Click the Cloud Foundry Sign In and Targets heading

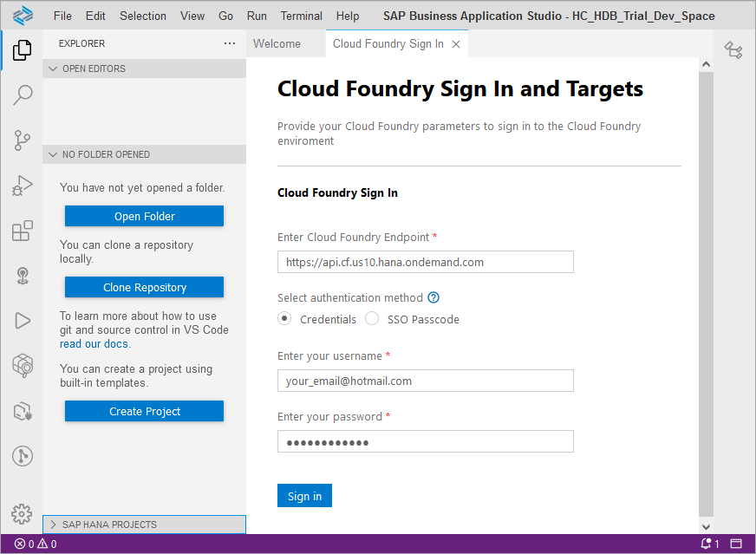460,89
